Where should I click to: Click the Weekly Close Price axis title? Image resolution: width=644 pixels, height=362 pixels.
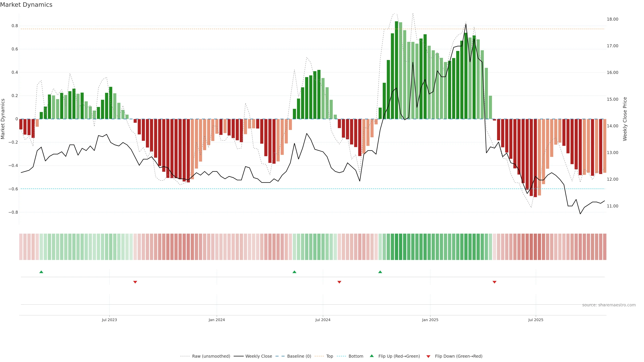625,119
